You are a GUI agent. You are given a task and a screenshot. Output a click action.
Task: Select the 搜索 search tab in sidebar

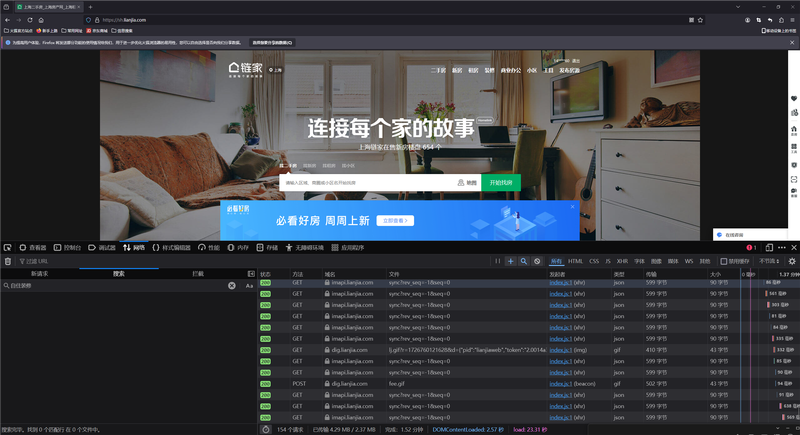119,273
